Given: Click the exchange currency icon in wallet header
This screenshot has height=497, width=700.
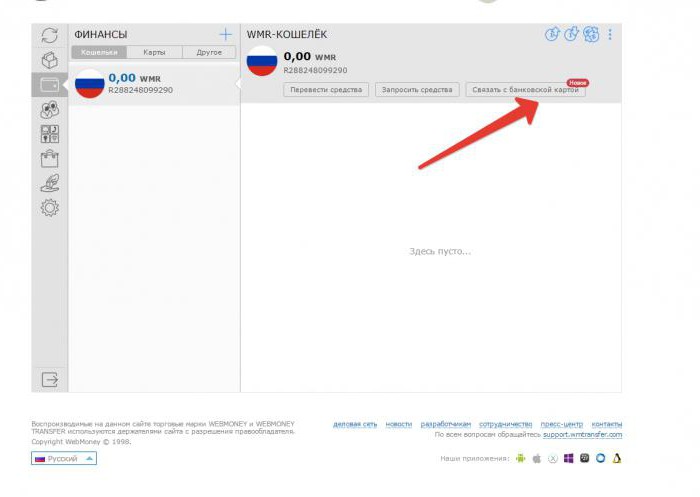Looking at the screenshot, I should coord(591,34).
